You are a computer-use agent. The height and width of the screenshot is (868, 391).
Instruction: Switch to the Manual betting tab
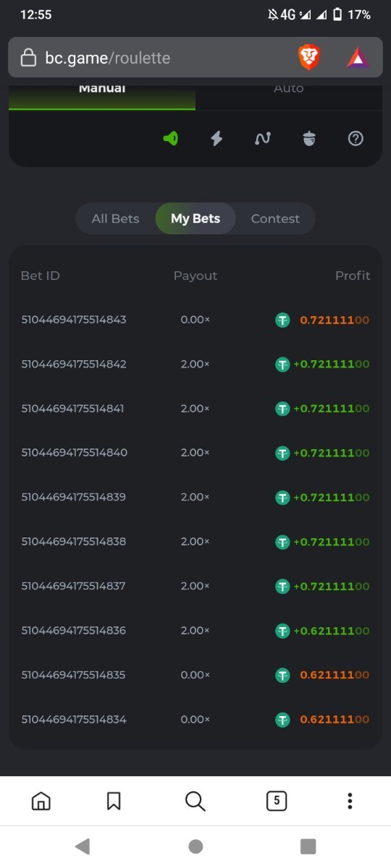102,93
